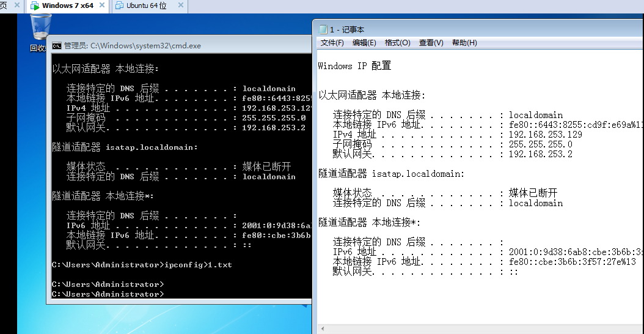Click '隧道适配器 本地连接*:' line in Notepad
The height and width of the screenshot is (334, 644).
tap(369, 223)
